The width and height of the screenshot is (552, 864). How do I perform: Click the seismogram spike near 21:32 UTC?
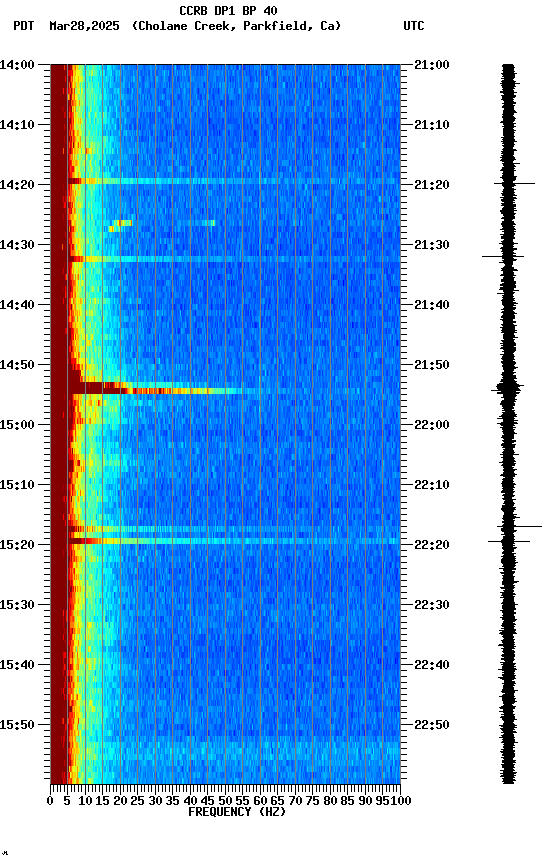pos(503,256)
